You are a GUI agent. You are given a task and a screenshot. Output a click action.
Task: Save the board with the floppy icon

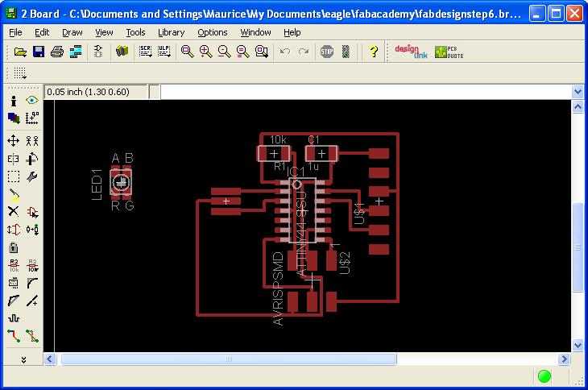(39, 52)
